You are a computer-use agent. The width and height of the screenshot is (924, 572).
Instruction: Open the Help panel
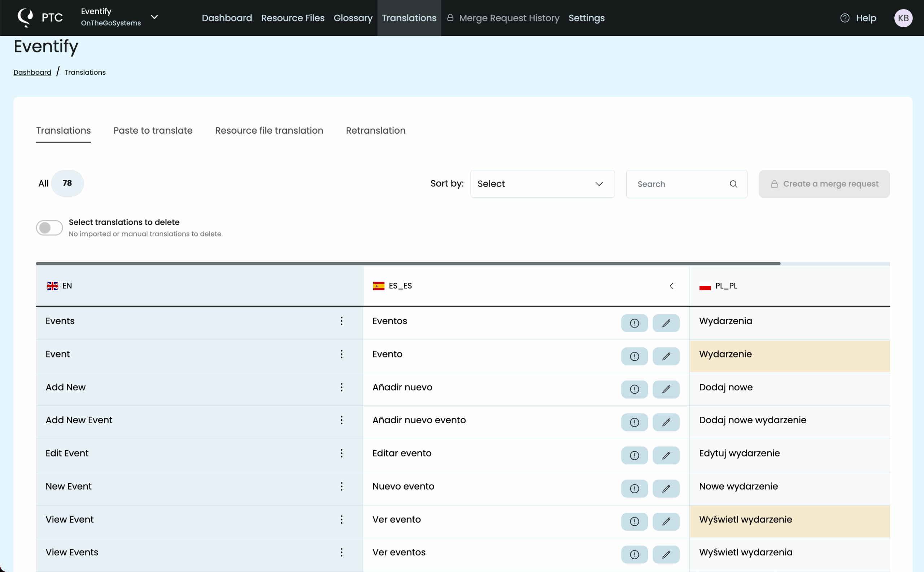(859, 18)
